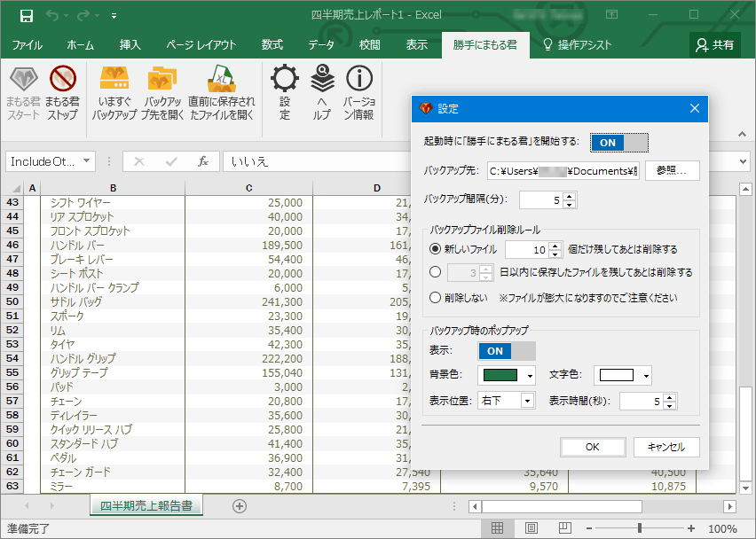756x539 pixels.
Task: Open the ファイル tab
Action: point(27,45)
